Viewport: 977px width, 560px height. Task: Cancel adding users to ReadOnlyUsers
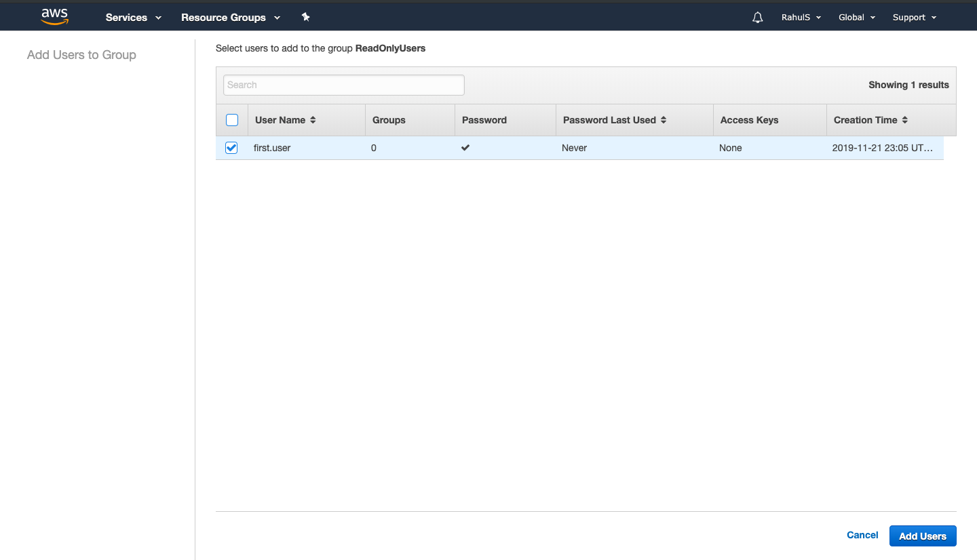pyautogui.click(x=862, y=535)
